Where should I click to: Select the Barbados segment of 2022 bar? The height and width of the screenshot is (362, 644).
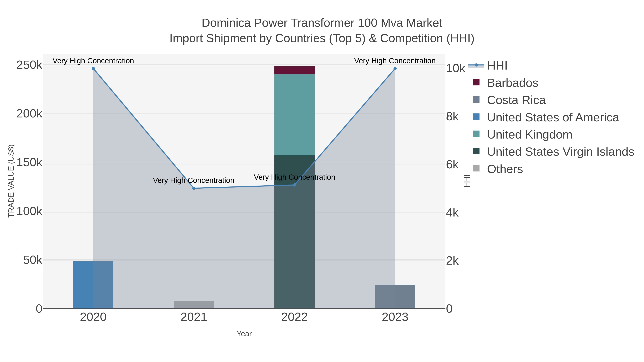[294, 70]
